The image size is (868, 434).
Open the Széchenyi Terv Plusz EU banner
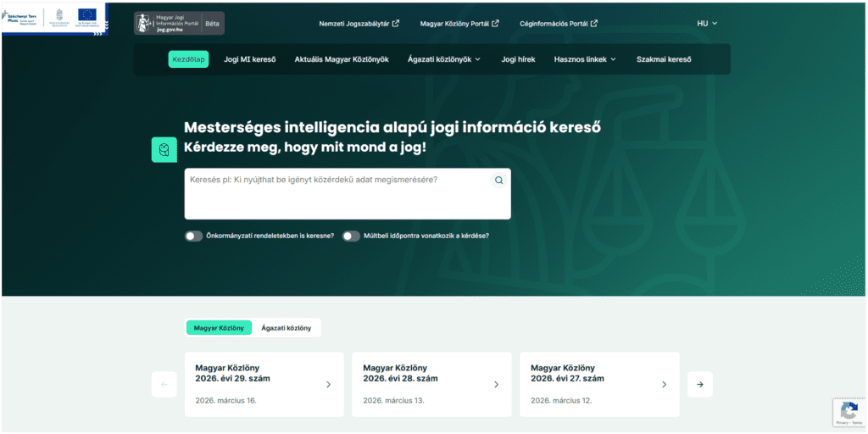[x=53, y=17]
